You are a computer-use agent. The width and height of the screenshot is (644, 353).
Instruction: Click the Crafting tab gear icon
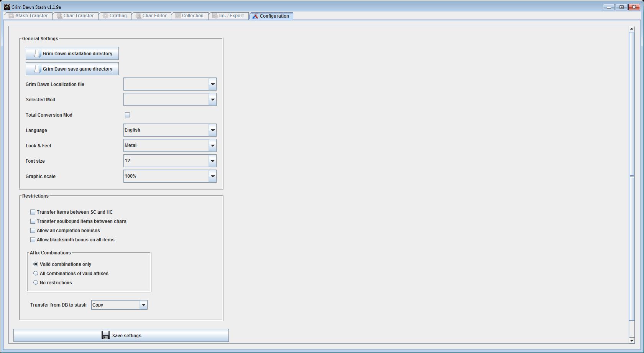point(105,16)
